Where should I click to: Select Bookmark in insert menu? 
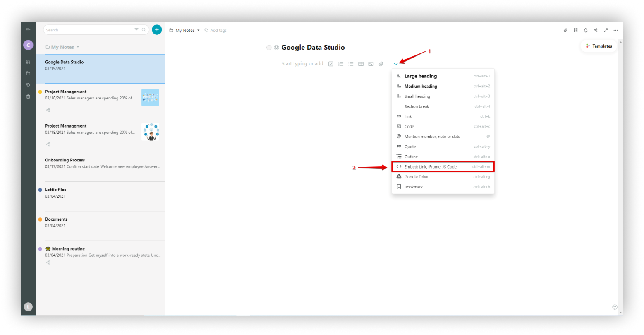coord(443,187)
